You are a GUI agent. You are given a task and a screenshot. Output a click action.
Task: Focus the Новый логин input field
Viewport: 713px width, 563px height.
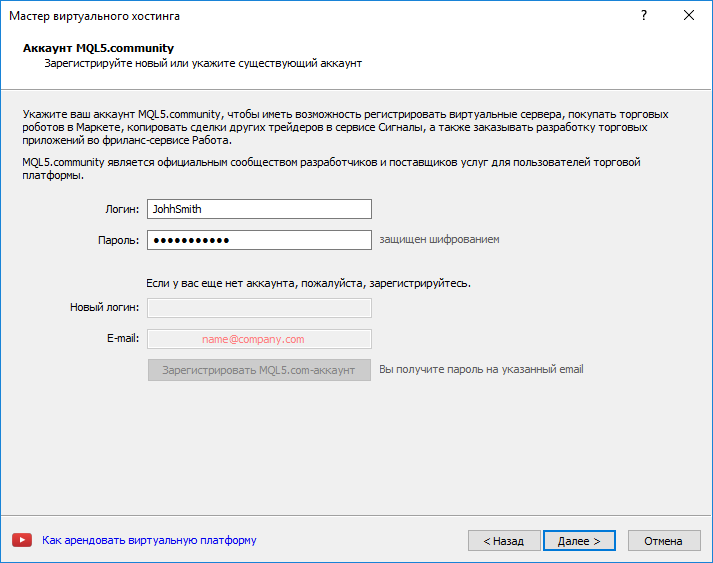(259, 308)
